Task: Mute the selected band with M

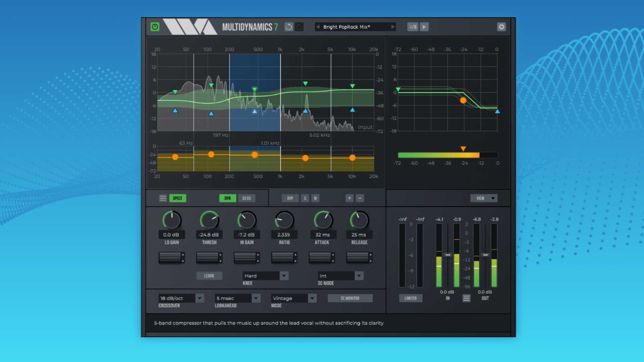Action: point(315,198)
